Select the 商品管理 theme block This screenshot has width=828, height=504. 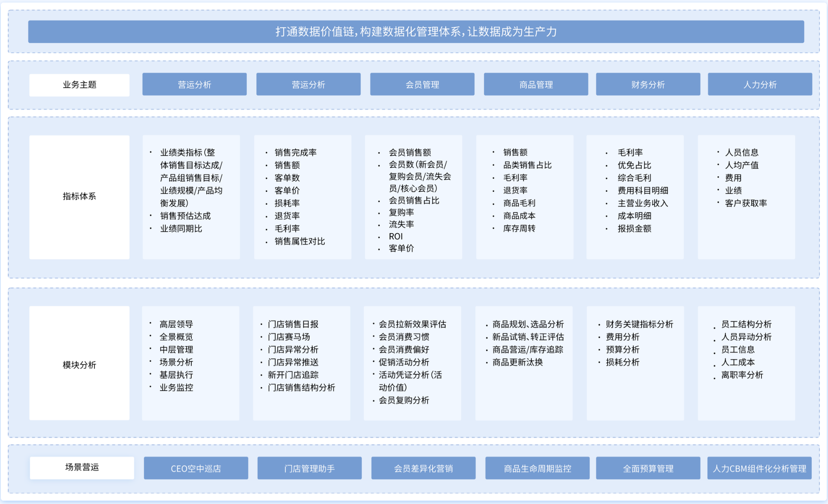[x=535, y=84]
